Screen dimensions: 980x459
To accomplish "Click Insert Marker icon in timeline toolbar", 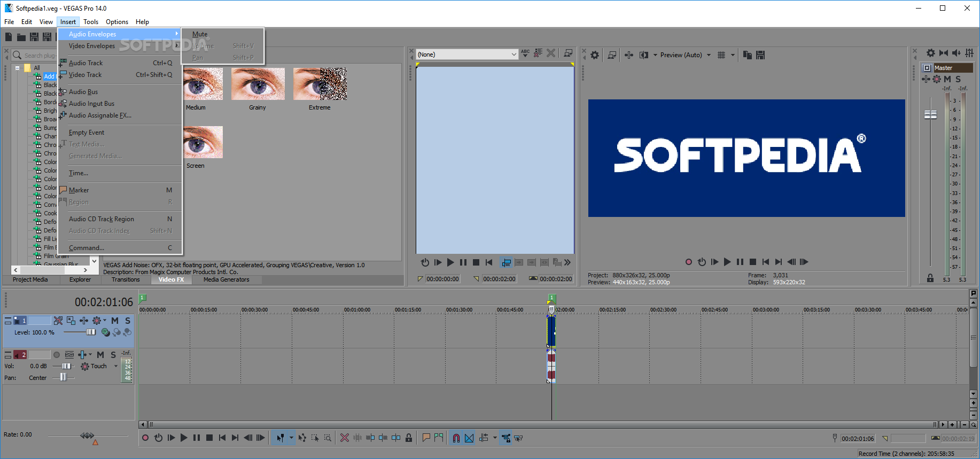I will pos(426,438).
